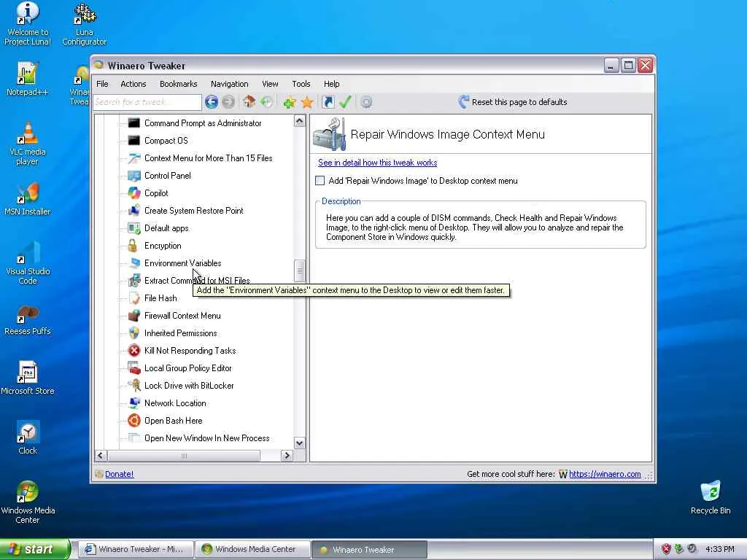This screenshot has width=747, height=560.
Task: Click the Donate! link
Action: click(x=119, y=474)
